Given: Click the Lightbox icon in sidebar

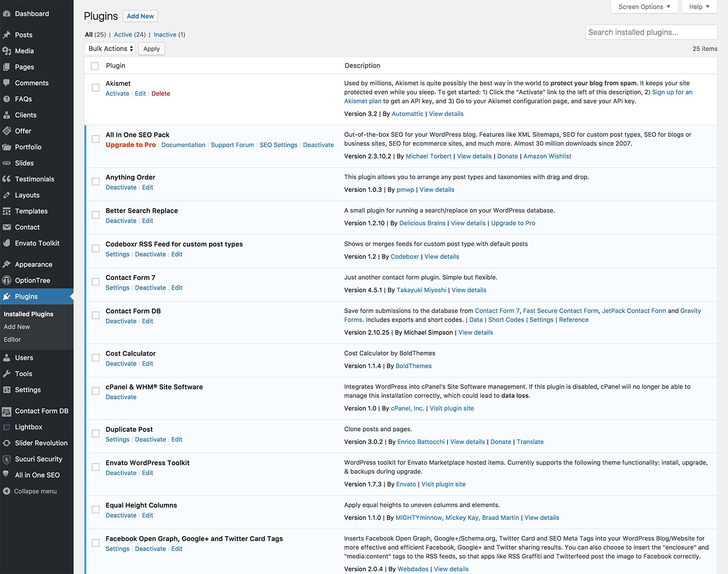Looking at the screenshot, I should pos(7,427).
